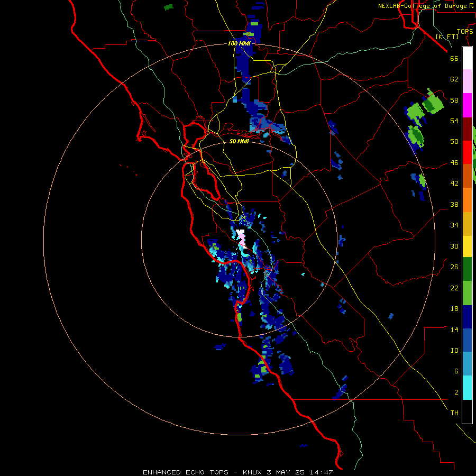Click the 'TH' legend label
This screenshot has height=476, width=476.
coord(454,413)
